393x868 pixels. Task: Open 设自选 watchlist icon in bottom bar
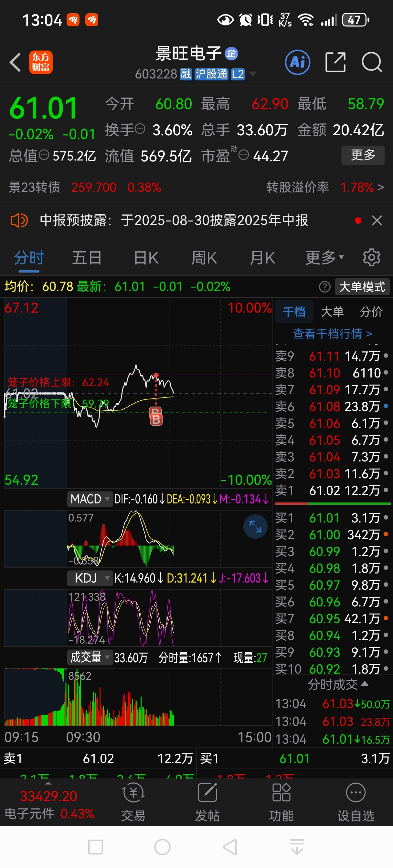[x=356, y=802]
